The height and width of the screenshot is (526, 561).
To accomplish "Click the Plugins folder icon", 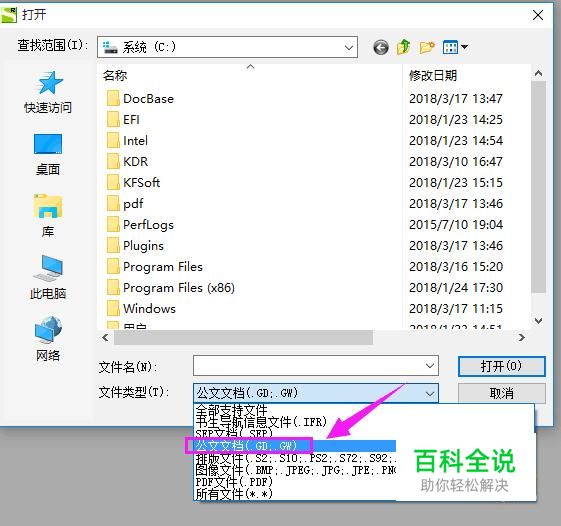I will tap(113, 245).
